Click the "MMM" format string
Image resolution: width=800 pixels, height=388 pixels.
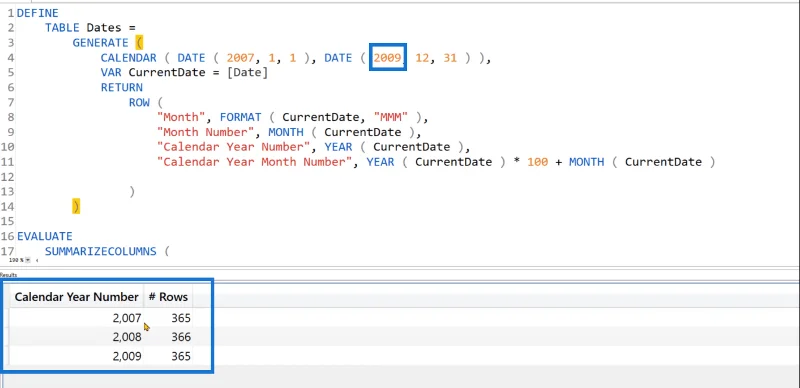[x=391, y=117]
